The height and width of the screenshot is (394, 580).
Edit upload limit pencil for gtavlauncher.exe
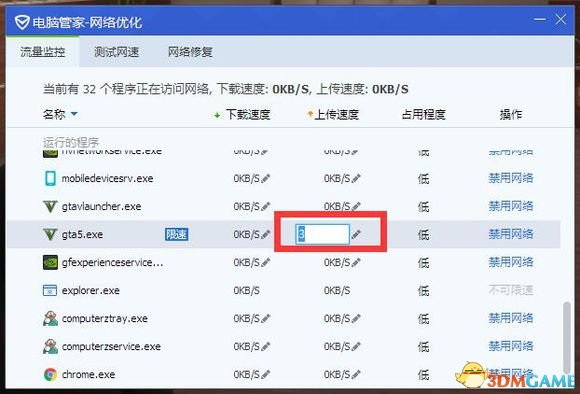coord(356,206)
